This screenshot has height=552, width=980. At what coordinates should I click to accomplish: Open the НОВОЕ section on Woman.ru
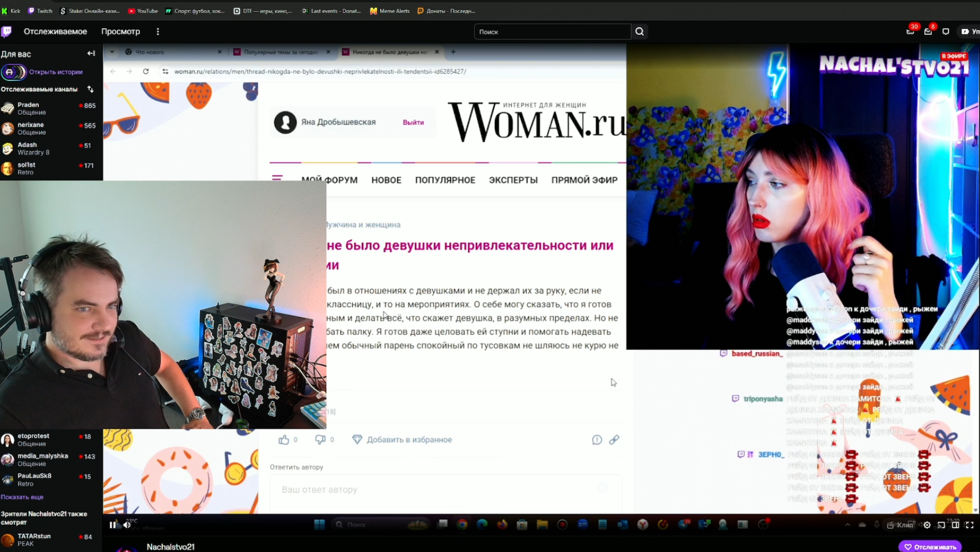pos(386,180)
